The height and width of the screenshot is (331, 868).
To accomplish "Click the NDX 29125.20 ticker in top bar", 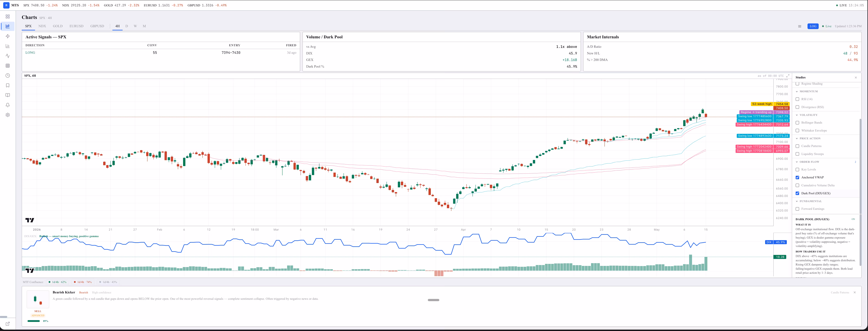I will click(x=81, y=5).
